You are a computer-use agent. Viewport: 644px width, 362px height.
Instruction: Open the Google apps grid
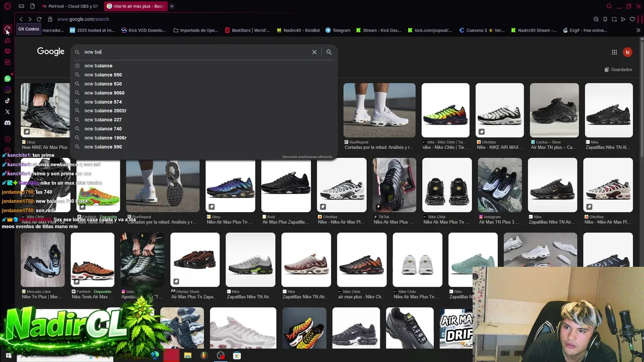tap(614, 52)
